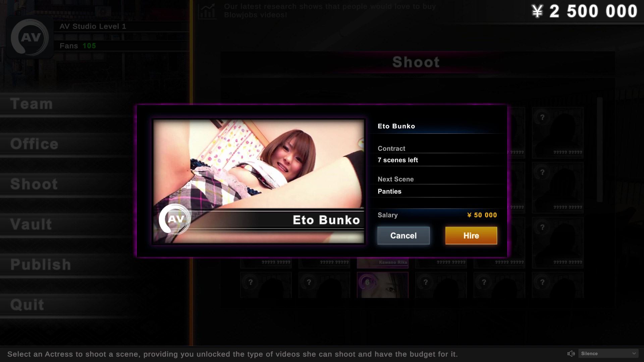Click the market research chart icon
Screen dimensions: 644x362
(207, 11)
